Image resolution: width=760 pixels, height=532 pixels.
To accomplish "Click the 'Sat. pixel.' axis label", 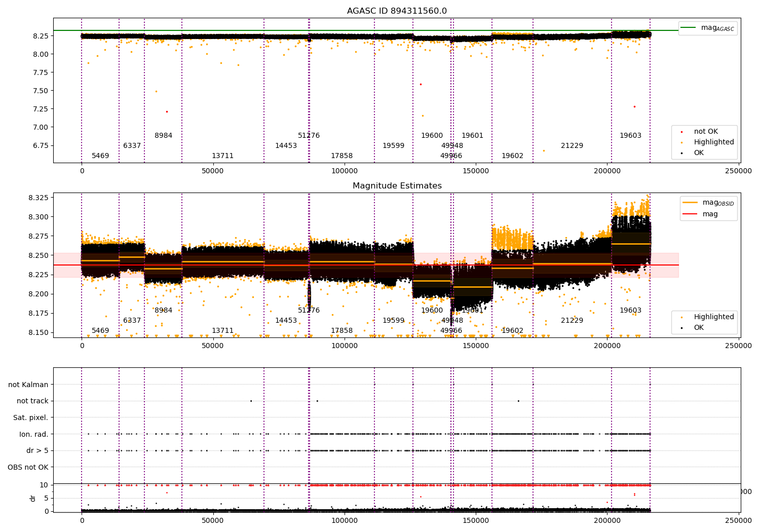I will [x=31, y=417].
